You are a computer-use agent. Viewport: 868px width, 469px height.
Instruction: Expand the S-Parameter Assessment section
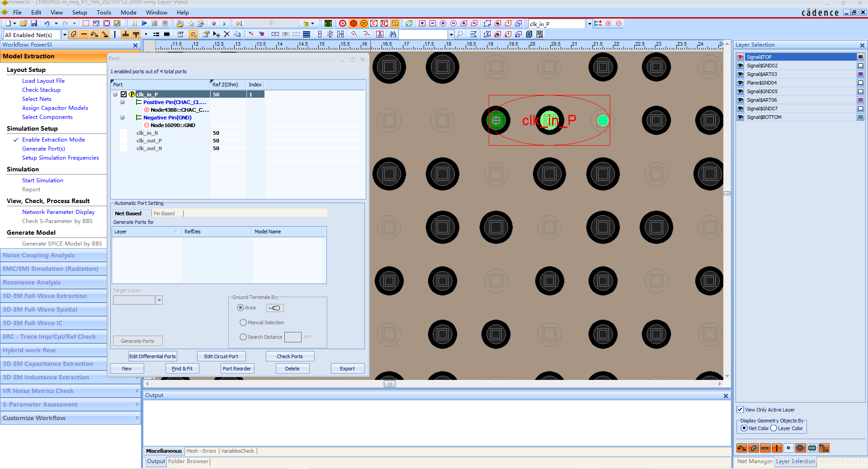[x=137, y=404]
